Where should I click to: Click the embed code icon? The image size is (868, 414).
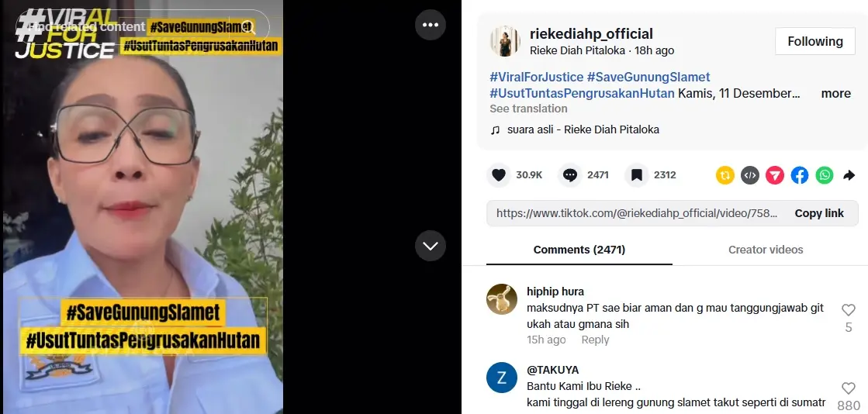(750, 175)
